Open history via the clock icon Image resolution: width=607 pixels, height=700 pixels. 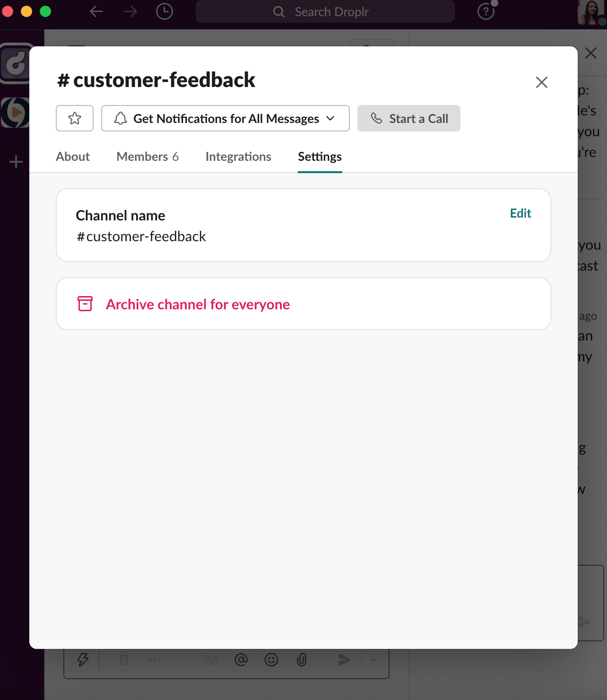coord(164,11)
